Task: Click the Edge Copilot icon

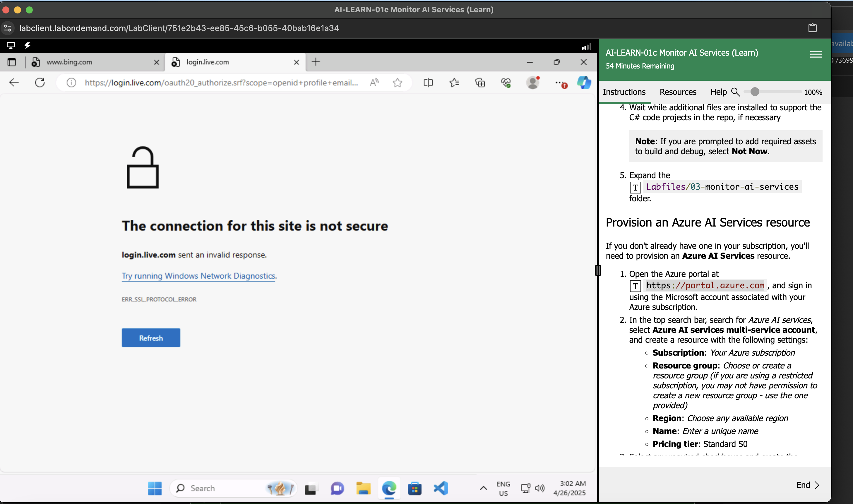Action: point(584,83)
